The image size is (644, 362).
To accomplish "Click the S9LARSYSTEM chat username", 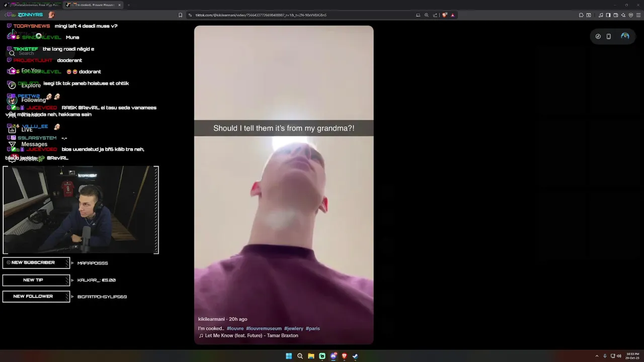I will [x=37, y=138].
